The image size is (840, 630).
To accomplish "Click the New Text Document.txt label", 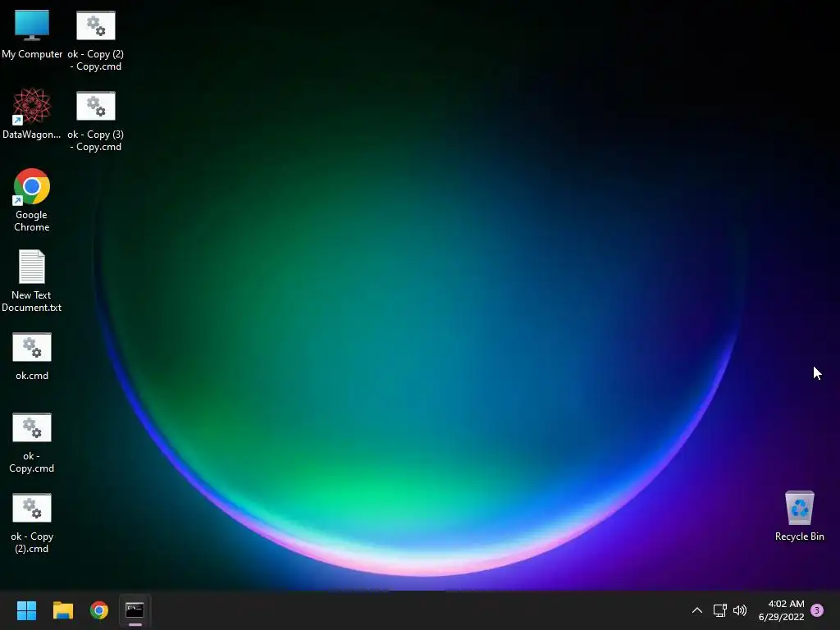I will 32,301.
